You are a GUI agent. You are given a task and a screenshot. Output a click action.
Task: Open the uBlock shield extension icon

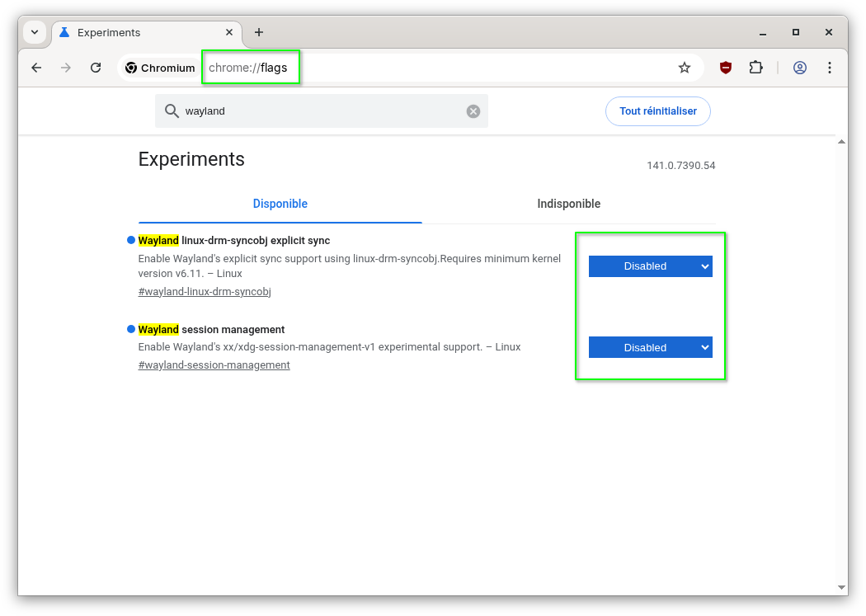726,68
